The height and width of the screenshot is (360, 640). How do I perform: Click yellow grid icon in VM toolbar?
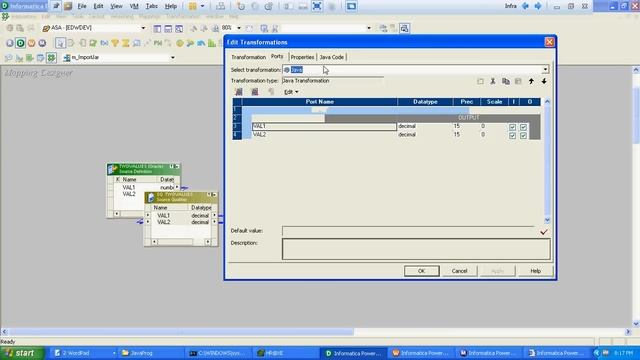[x=193, y=6]
